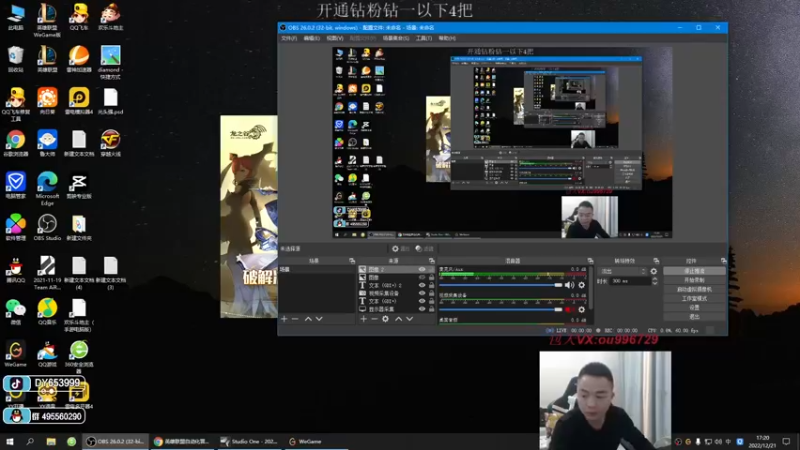Hide the 文本 (GDI+) 2 source
The height and width of the screenshot is (450, 800).
421,285
